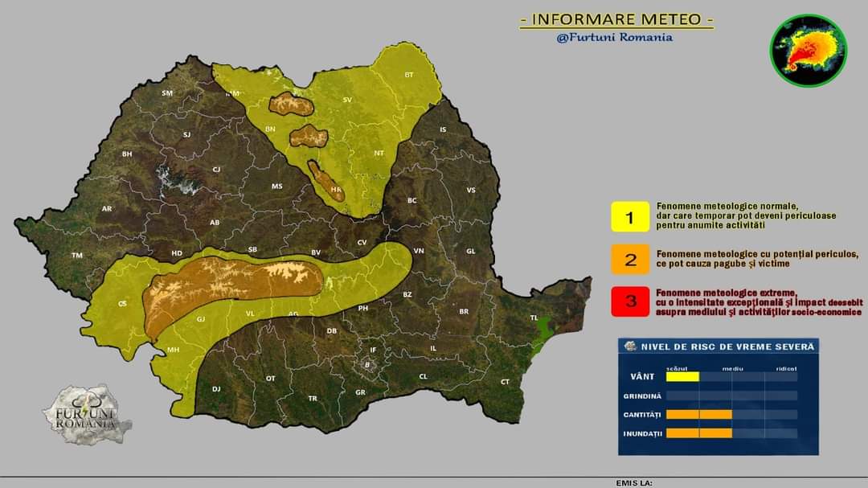Select the yellow level 1 warning box

pyautogui.click(x=630, y=218)
